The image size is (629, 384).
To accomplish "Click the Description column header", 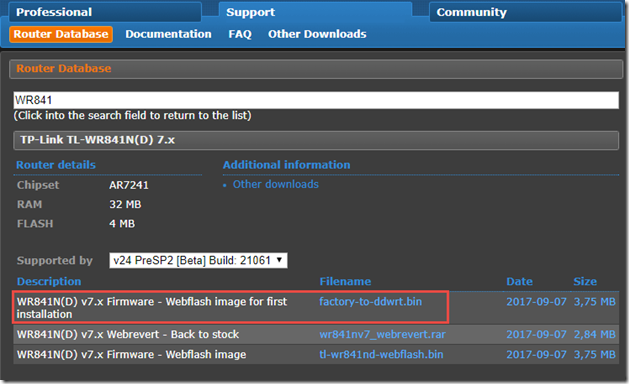I will click(49, 281).
